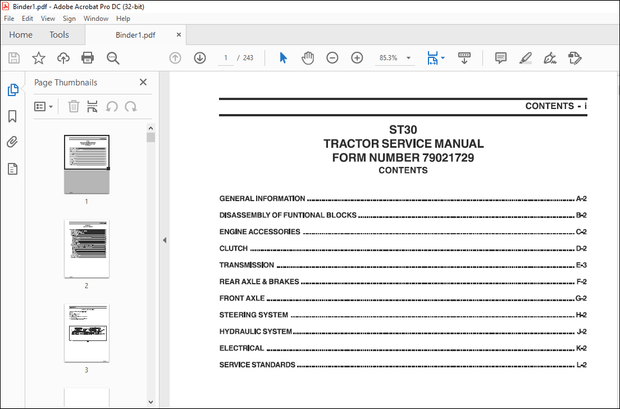Open the document content sidebar icon
The width and height of the screenshot is (620, 409).
[13, 169]
